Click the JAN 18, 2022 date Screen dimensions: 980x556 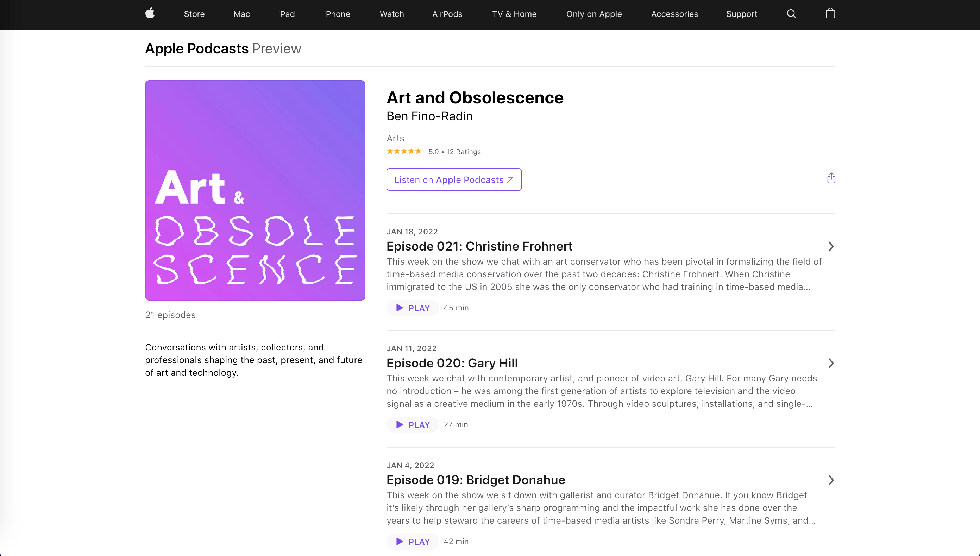[412, 232]
